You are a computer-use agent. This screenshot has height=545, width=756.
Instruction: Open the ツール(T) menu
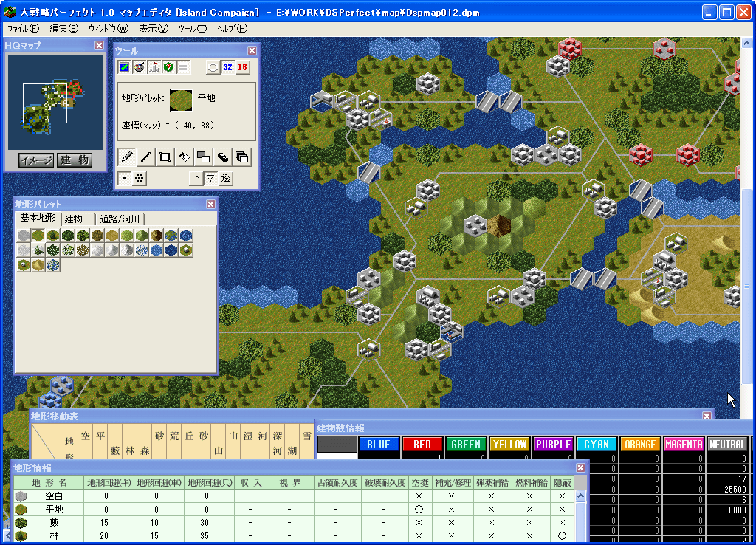pos(193,29)
